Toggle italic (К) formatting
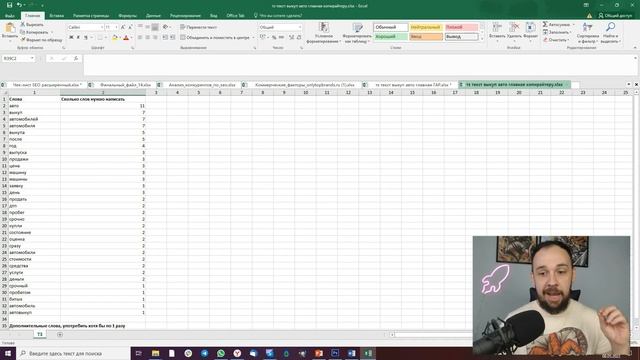This screenshot has height=360, width=640. (x=78, y=38)
